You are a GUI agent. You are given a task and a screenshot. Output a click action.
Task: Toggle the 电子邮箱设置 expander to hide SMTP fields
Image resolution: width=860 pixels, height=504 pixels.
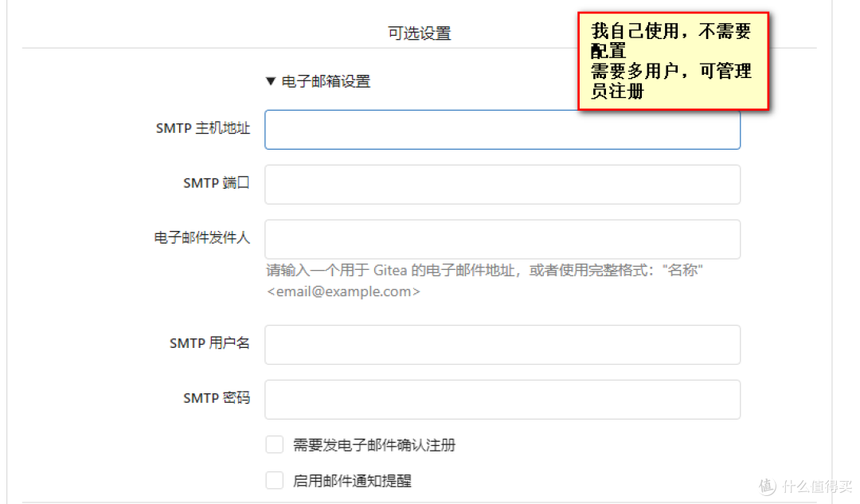pos(322,80)
